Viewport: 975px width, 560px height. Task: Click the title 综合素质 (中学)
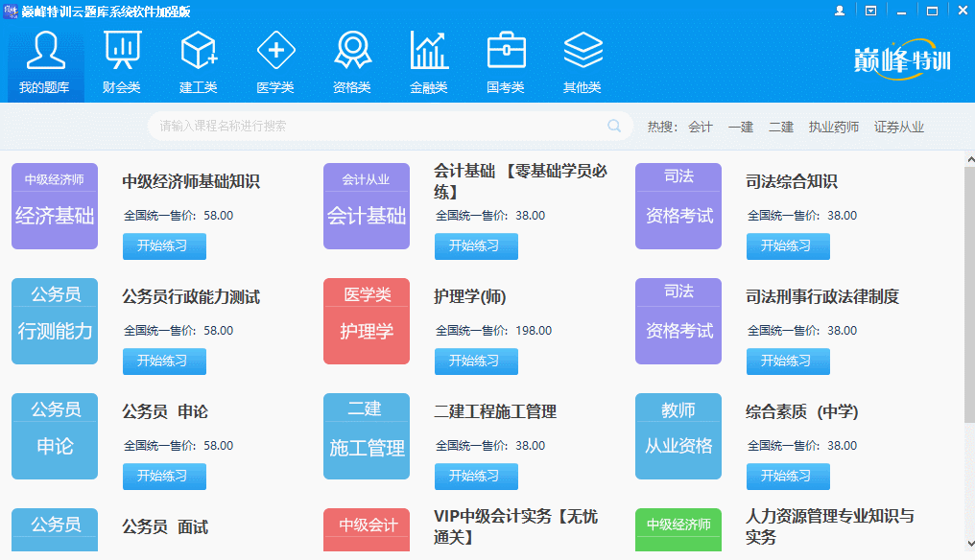point(802,411)
